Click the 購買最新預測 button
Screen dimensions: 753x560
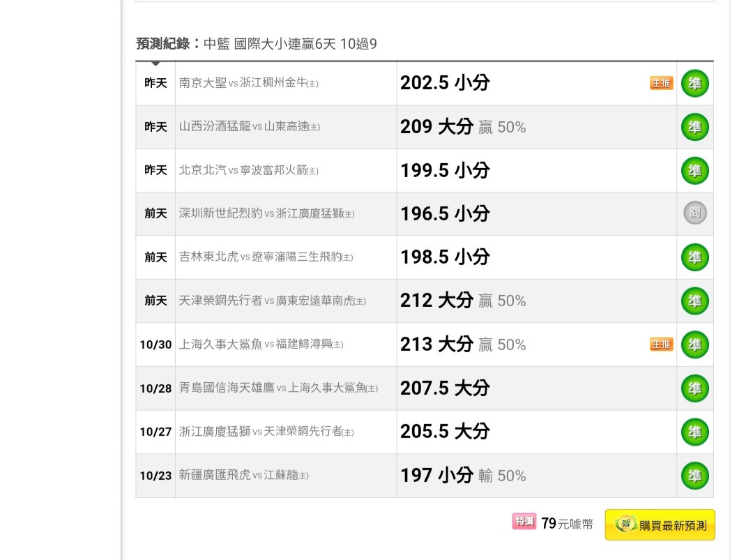(660, 525)
